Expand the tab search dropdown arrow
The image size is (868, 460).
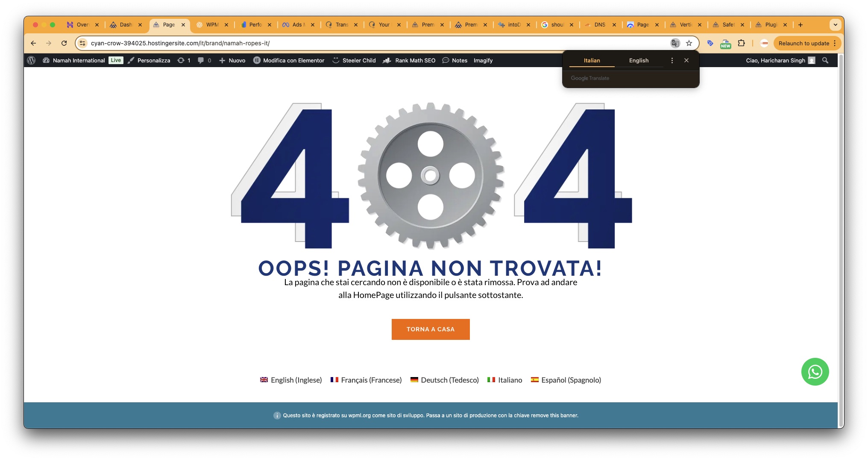point(835,25)
